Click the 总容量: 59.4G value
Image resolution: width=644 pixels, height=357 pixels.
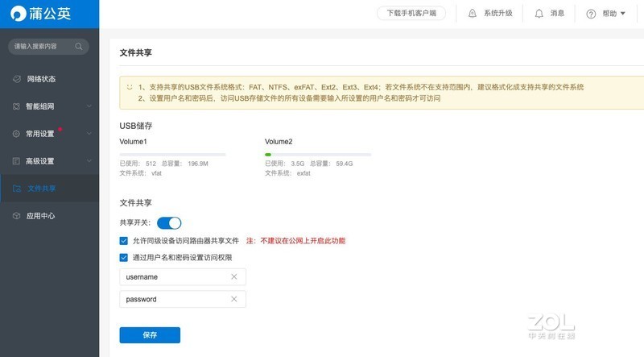pos(331,164)
